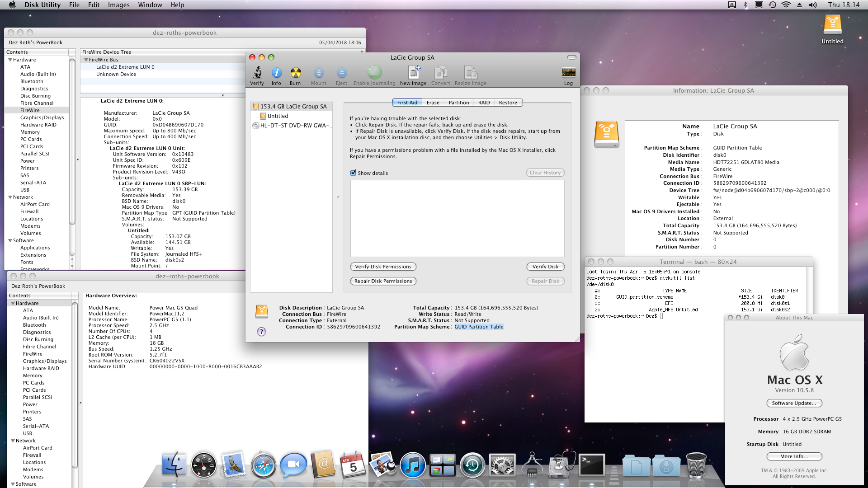Toggle the Show details checkbox
868x488 pixels.
click(x=352, y=173)
